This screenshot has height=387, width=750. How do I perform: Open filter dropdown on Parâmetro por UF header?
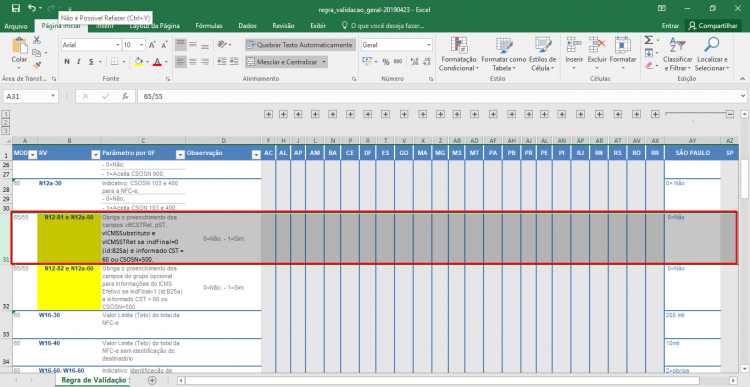tap(180, 155)
